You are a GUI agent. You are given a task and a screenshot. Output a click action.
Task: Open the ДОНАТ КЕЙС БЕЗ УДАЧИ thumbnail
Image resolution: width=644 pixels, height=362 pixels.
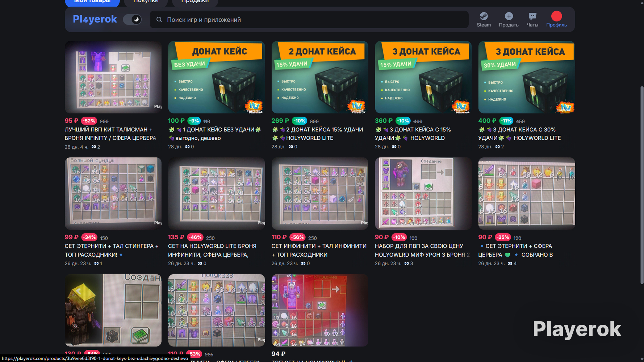pos(217,77)
